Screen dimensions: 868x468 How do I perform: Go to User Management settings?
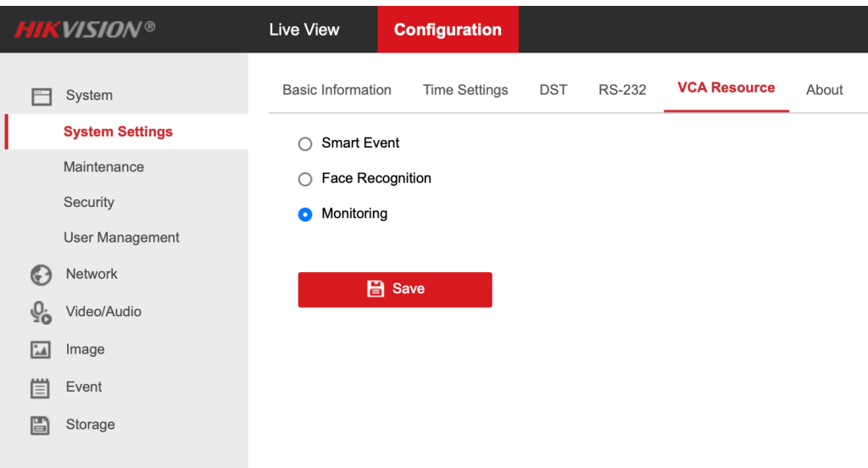[x=121, y=237]
